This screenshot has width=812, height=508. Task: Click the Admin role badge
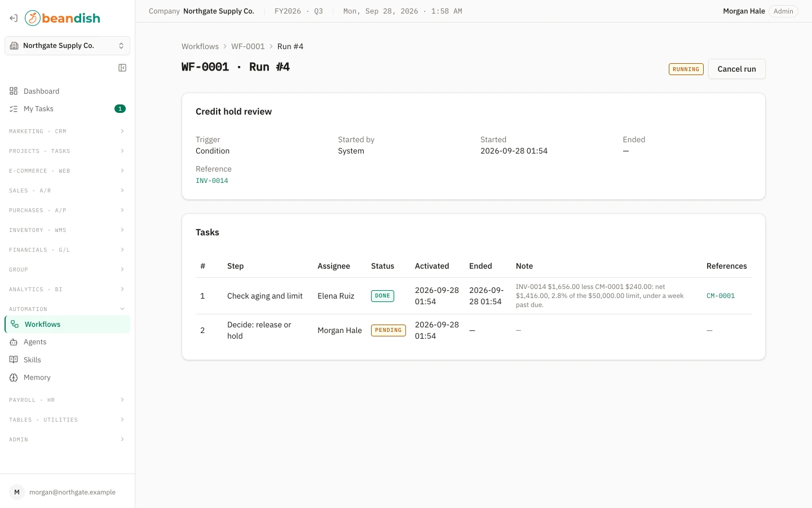click(783, 11)
